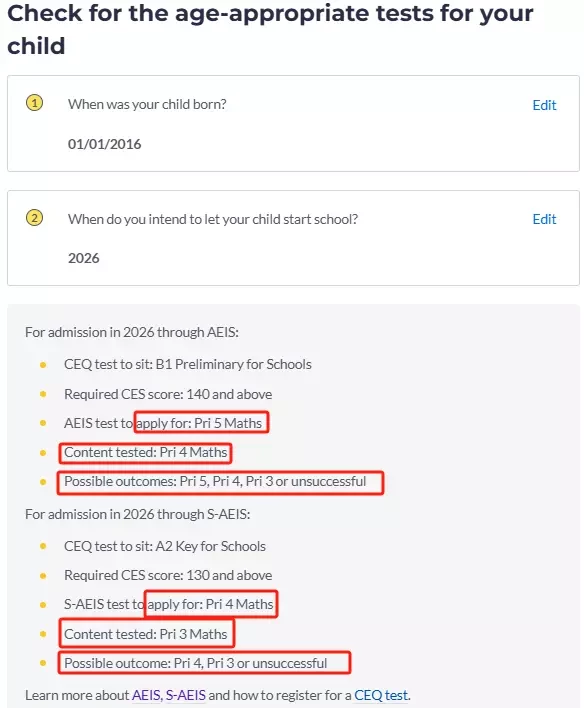The height and width of the screenshot is (708, 584).
Task: Click 'For admission in 2026 through AEIS' heading
Action: [x=132, y=332]
